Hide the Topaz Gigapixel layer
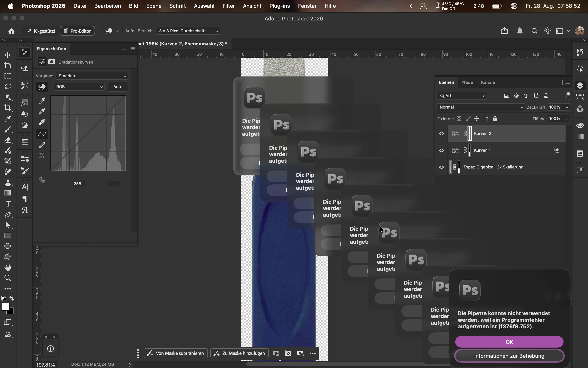This screenshot has height=368, width=588. point(441,167)
